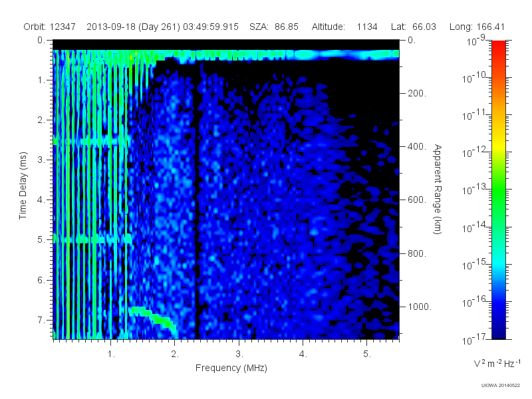Click the timestamp '03:49:59.915'
The height and width of the screenshot is (399, 532).
pyautogui.click(x=211, y=27)
